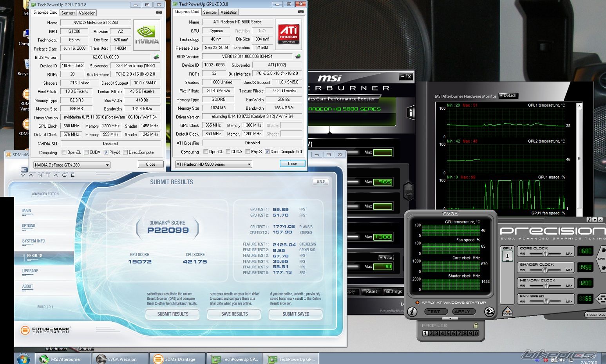Click the first TechPowerUp GPU-Z taskbar button
Screen dimensions: 606x364
[x=235, y=359]
